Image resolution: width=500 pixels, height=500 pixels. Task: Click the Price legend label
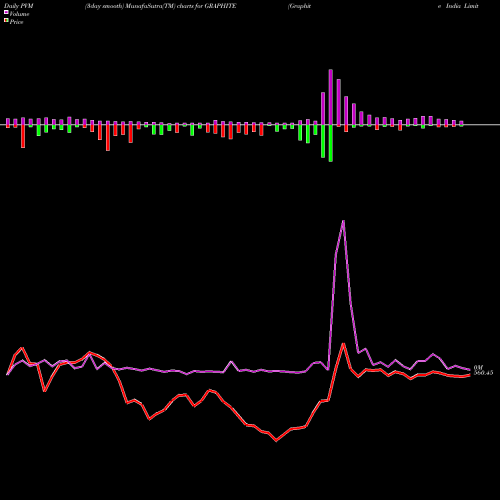click(16, 22)
